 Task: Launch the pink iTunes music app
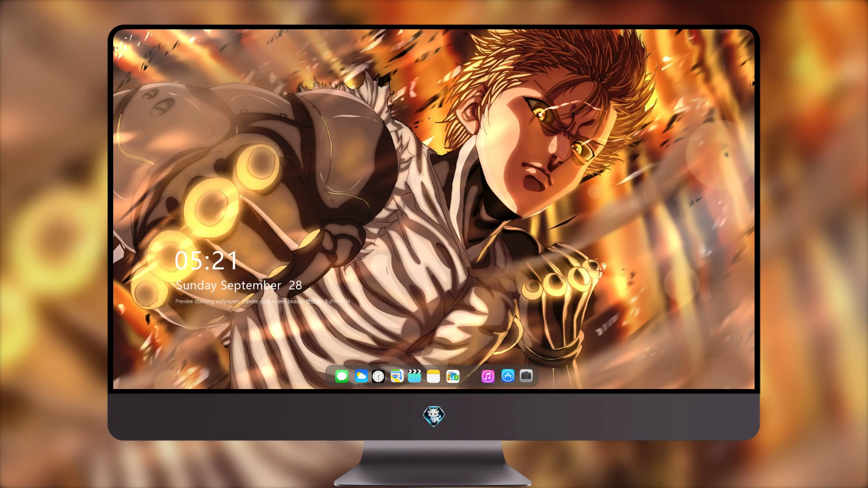[x=488, y=376]
